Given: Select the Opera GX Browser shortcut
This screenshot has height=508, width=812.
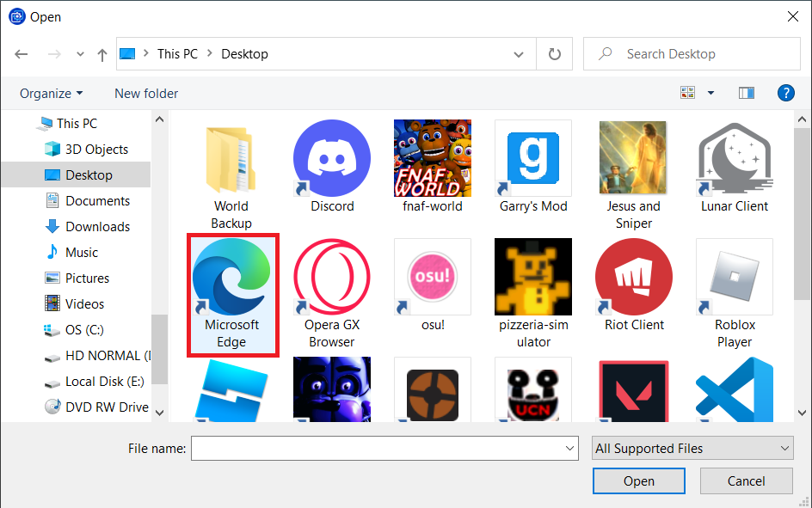Looking at the screenshot, I should click(x=332, y=277).
